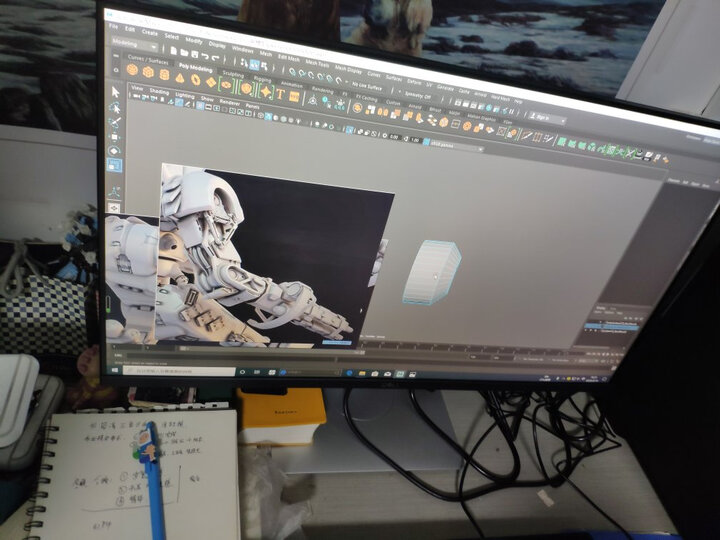Toggle Snap to Points magnet icon
This screenshot has height=540, width=720.
click(x=311, y=75)
